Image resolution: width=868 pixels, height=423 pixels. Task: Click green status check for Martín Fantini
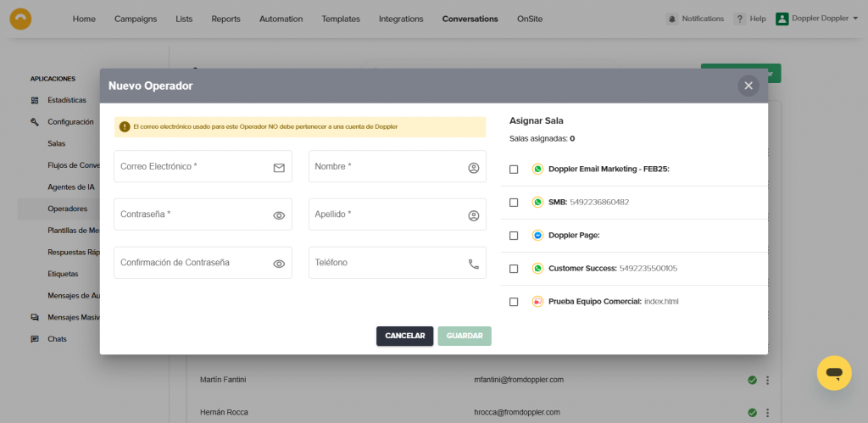(753, 380)
